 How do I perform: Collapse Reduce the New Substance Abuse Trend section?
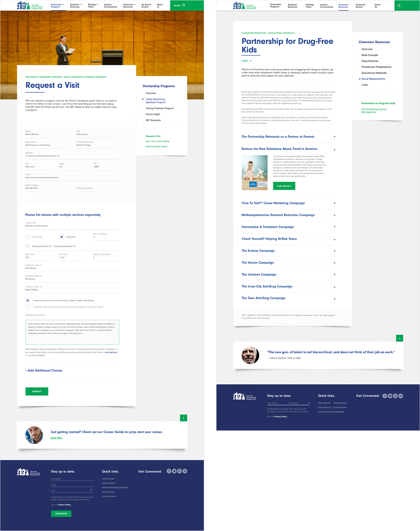(x=334, y=149)
